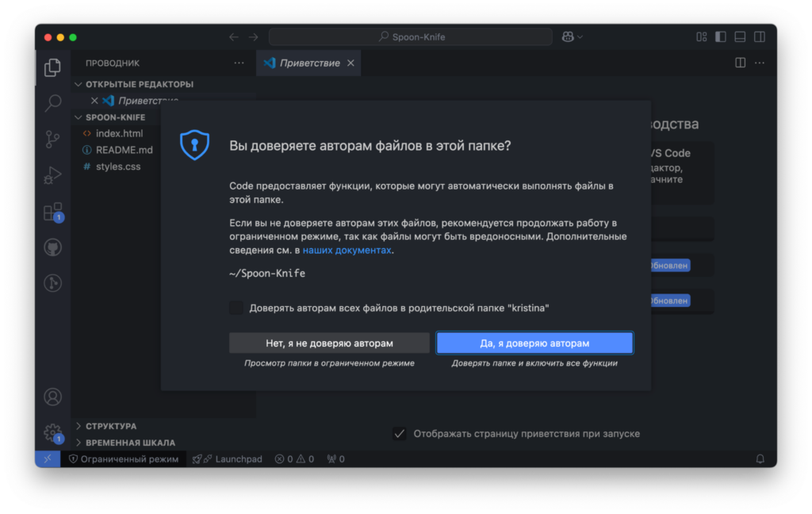Open the "наших документах" link
Image resolution: width=812 pixels, height=514 pixels.
pyautogui.click(x=349, y=251)
